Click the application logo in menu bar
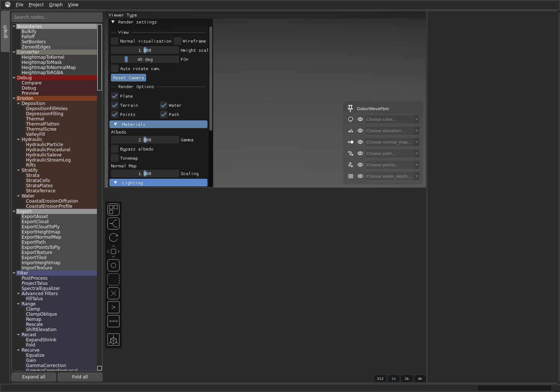Screen dimensions: 560x392 pyautogui.click(x=8, y=4)
